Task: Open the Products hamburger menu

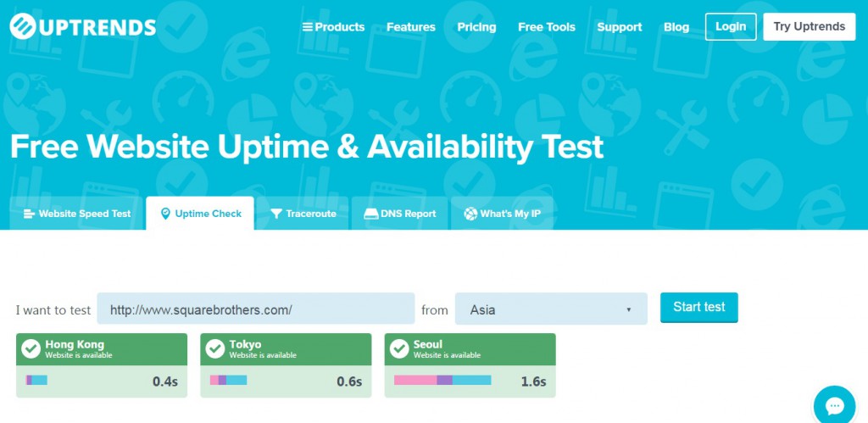Action: tap(333, 27)
